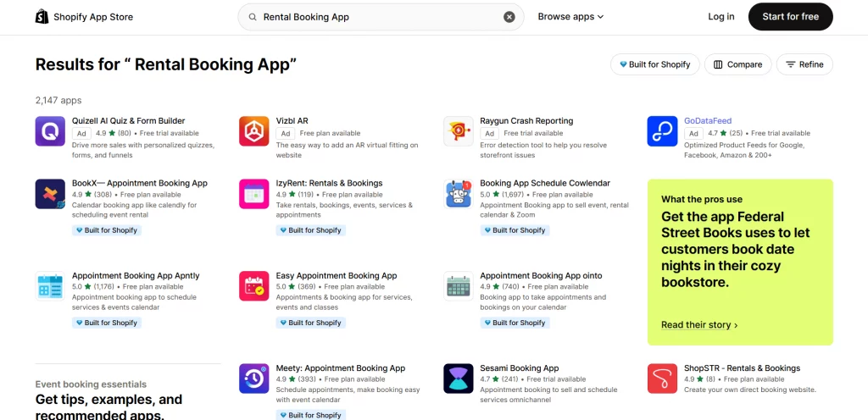Click the Shopify App Store text logo

point(93,17)
